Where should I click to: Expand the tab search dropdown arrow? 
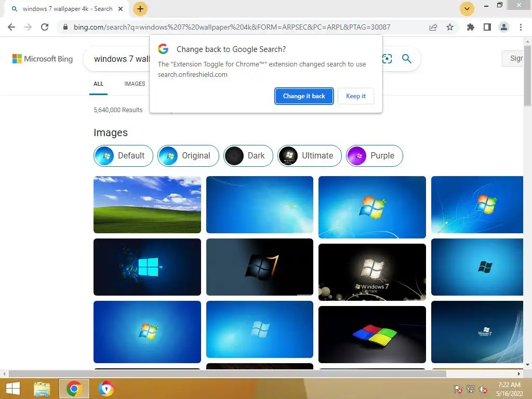[x=467, y=9]
